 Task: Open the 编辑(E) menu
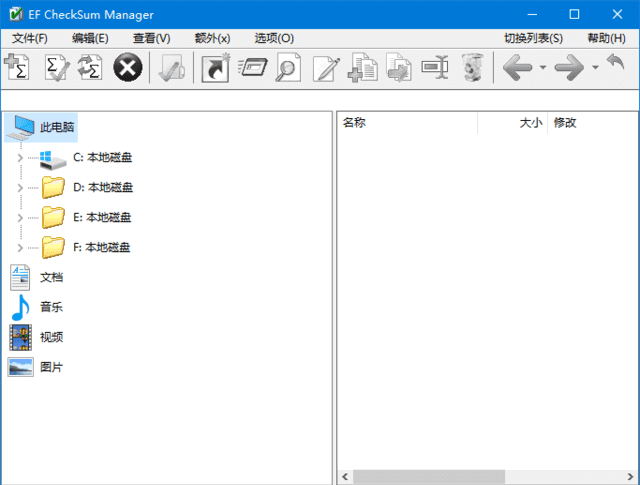click(x=90, y=38)
